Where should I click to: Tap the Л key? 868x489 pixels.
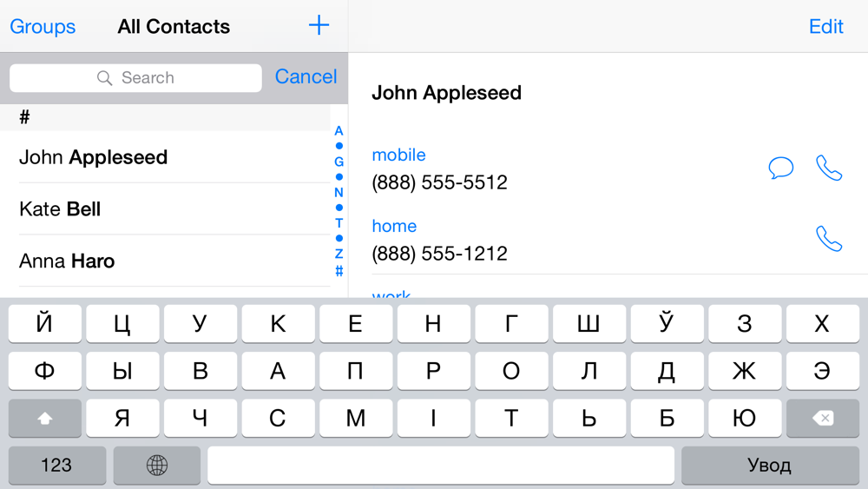click(589, 371)
